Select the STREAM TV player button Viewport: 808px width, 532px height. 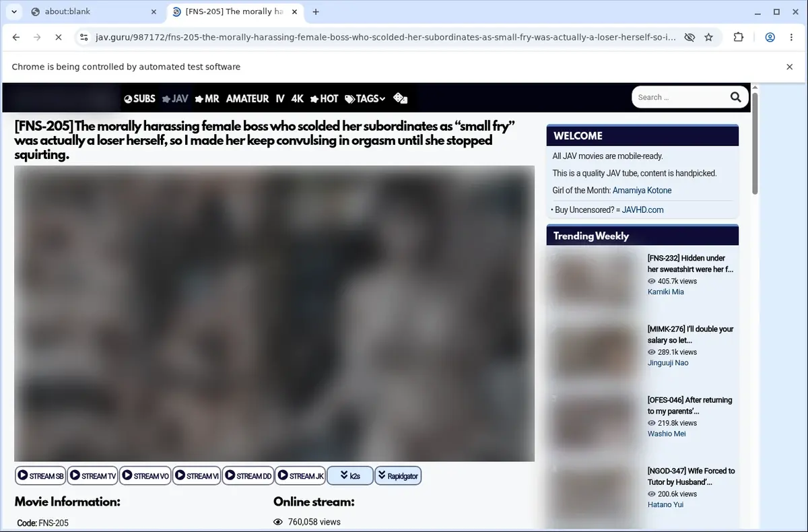coord(92,475)
